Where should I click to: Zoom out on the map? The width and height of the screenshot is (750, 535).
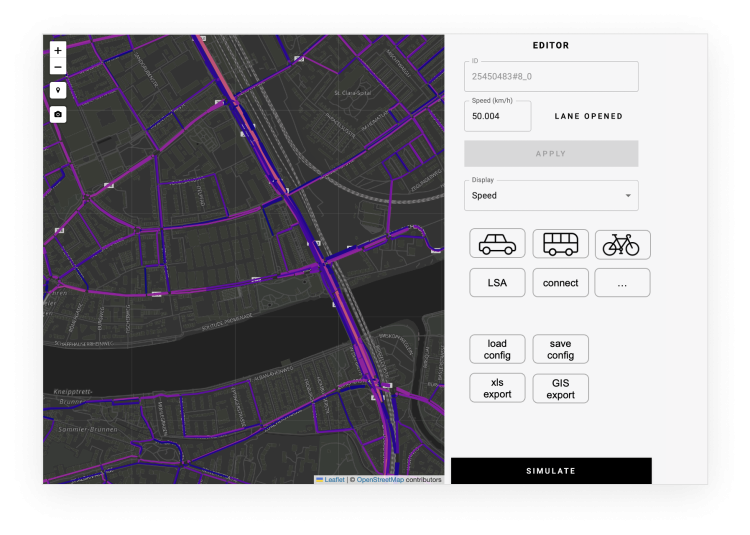(58, 66)
